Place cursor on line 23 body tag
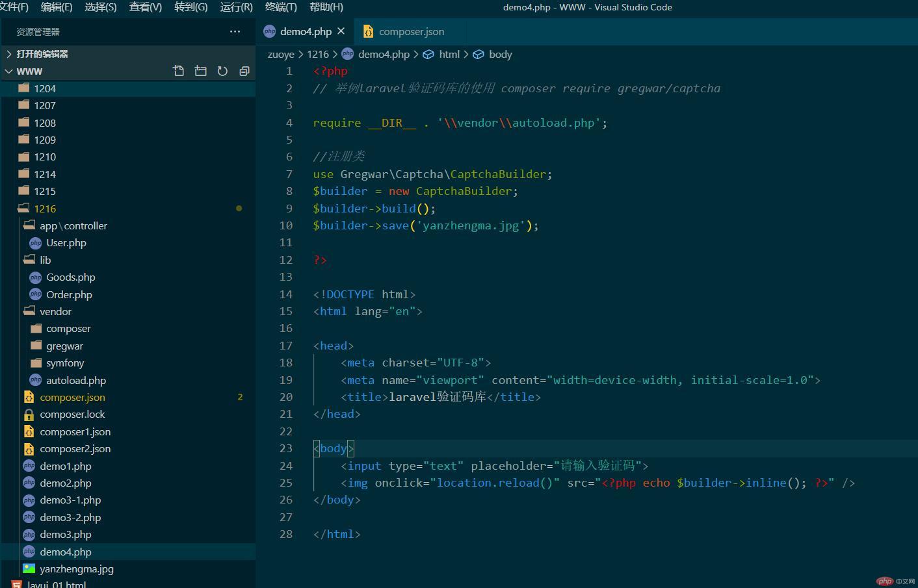This screenshot has height=588, width=918. (334, 448)
